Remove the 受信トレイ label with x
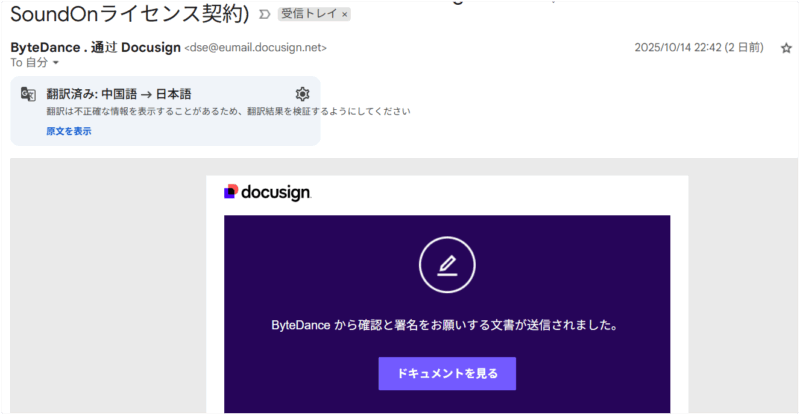The width and height of the screenshot is (800, 415). click(x=345, y=16)
